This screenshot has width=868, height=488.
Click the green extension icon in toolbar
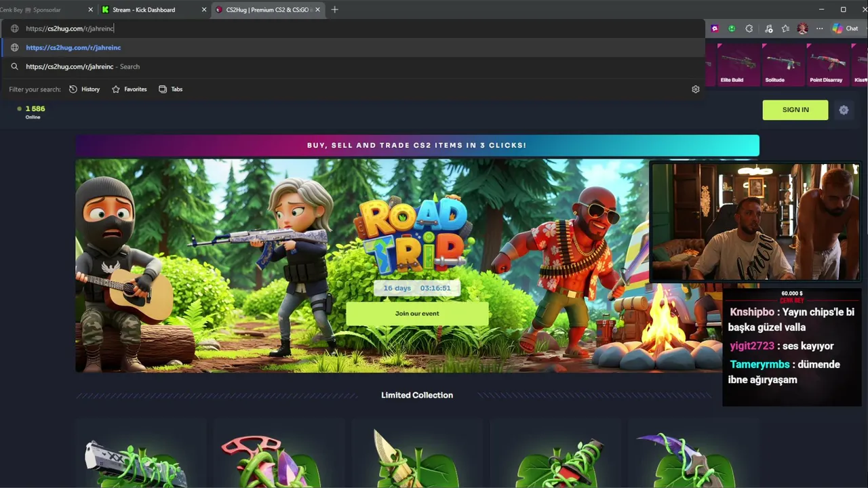click(732, 28)
